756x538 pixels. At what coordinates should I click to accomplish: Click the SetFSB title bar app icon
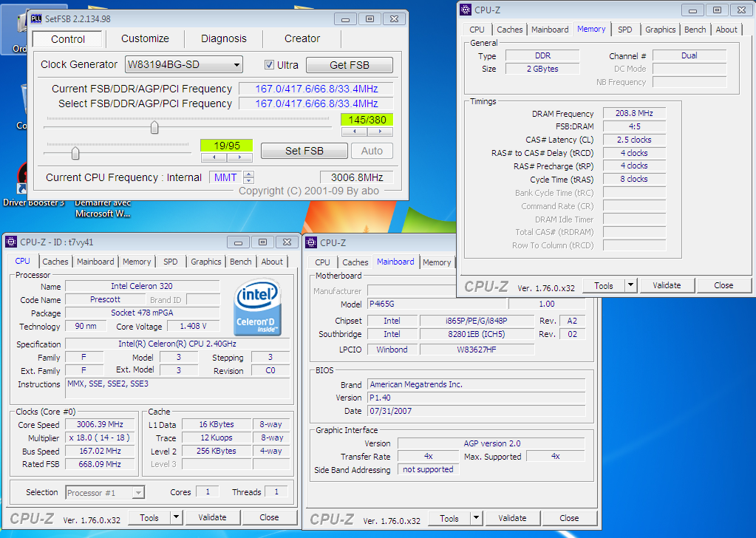pyautogui.click(x=36, y=18)
